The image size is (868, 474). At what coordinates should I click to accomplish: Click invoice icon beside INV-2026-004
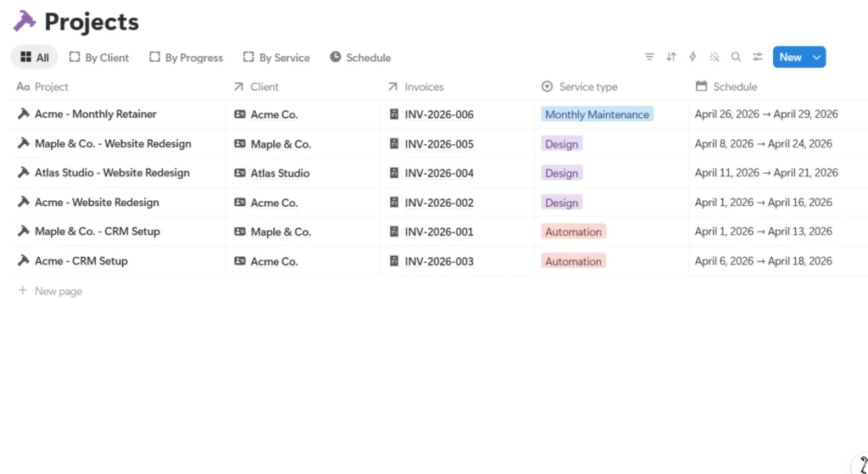(394, 173)
